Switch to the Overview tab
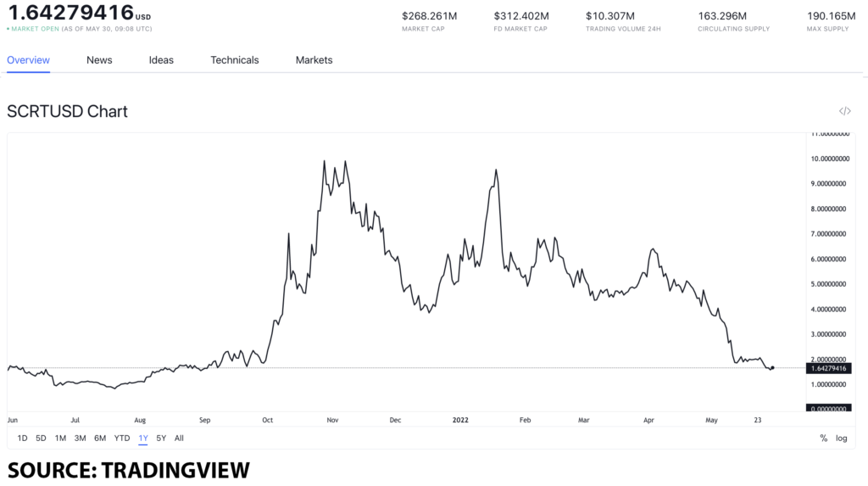This screenshot has width=868, height=486. pyautogui.click(x=28, y=60)
